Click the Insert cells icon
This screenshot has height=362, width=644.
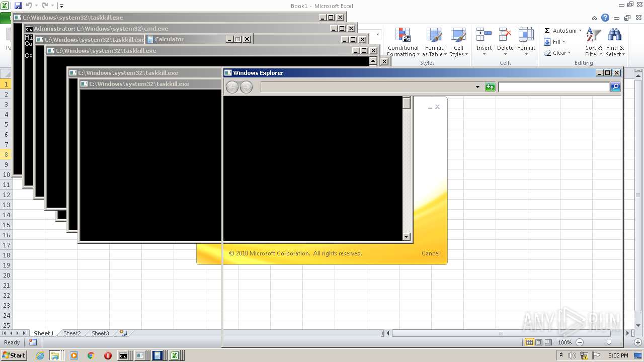(x=484, y=35)
